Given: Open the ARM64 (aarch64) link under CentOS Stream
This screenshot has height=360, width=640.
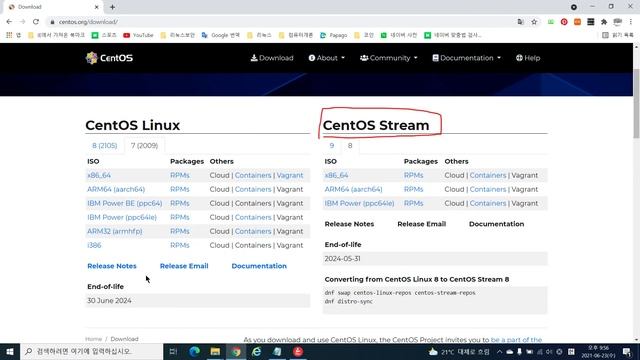Looking at the screenshot, I should click(x=353, y=189).
